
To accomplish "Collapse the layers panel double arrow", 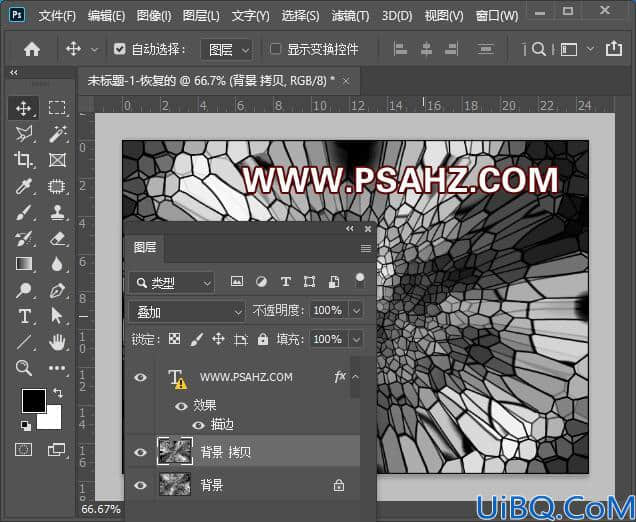I will [x=350, y=229].
